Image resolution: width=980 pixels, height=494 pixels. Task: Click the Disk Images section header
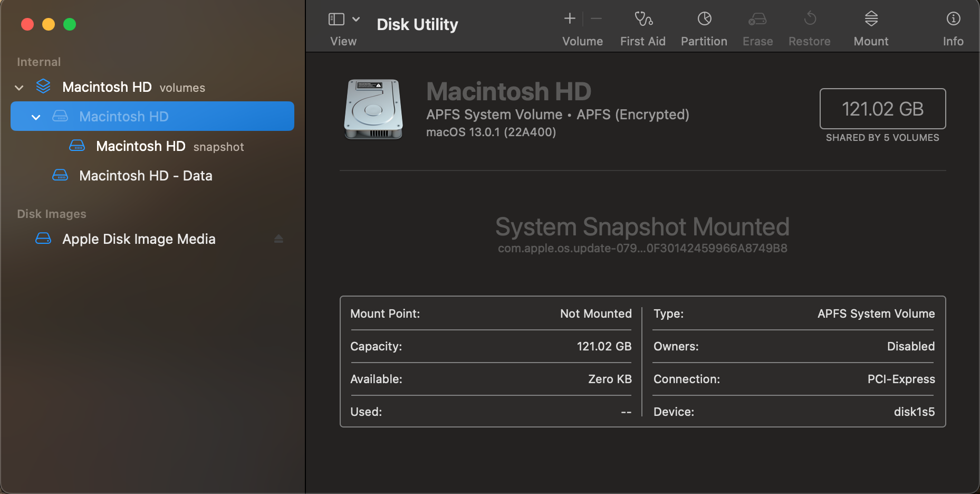pos(51,214)
